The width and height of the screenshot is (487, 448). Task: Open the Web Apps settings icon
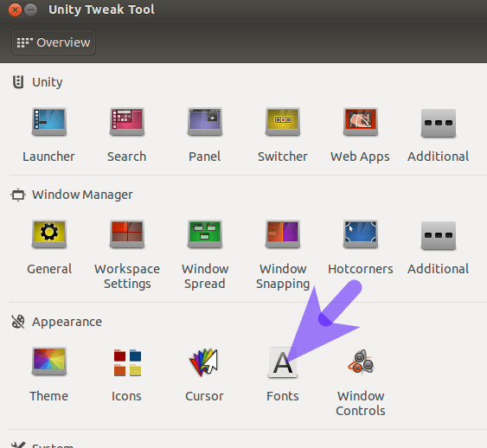click(361, 121)
